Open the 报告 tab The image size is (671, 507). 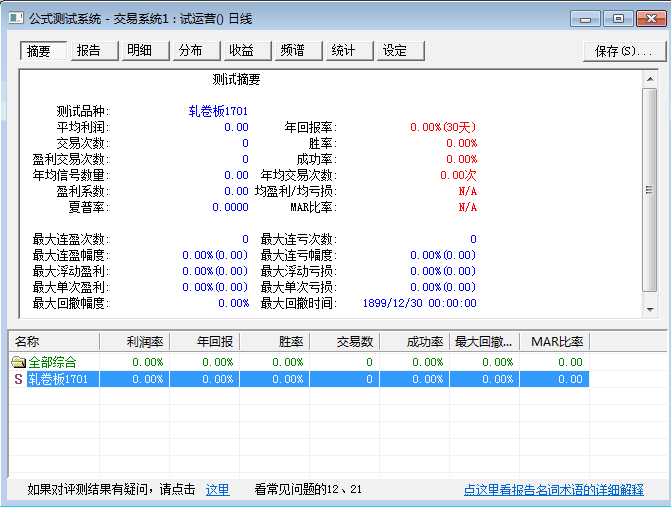coord(94,51)
